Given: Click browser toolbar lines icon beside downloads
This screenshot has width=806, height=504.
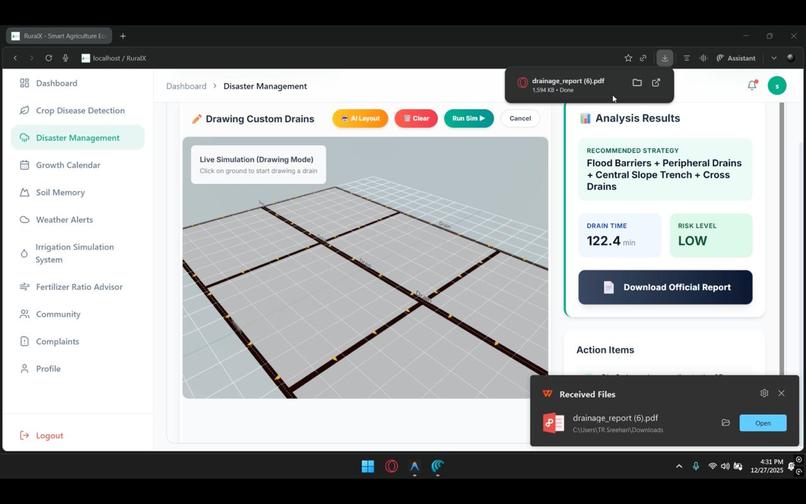Looking at the screenshot, I should [x=686, y=58].
